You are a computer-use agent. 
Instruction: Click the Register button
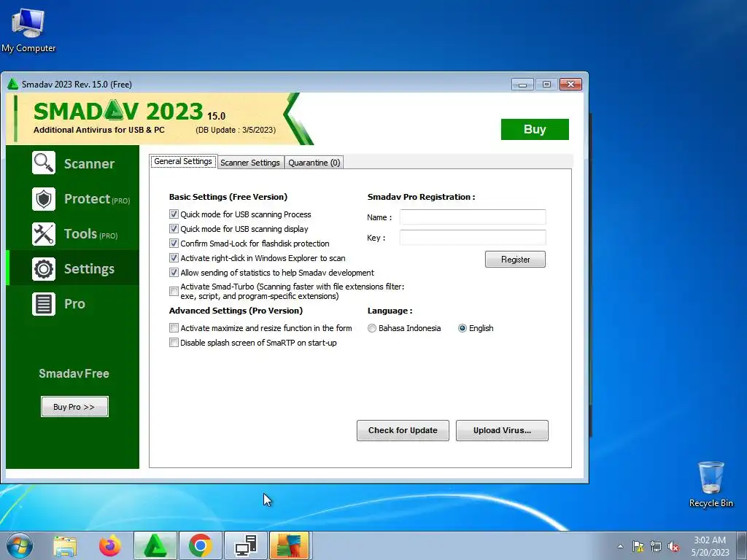[x=515, y=260]
